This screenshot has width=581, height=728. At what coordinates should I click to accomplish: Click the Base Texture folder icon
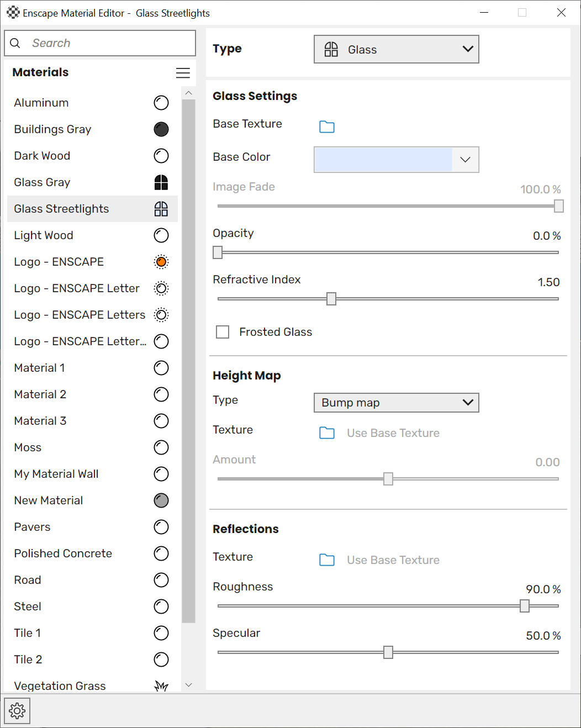pyautogui.click(x=327, y=127)
